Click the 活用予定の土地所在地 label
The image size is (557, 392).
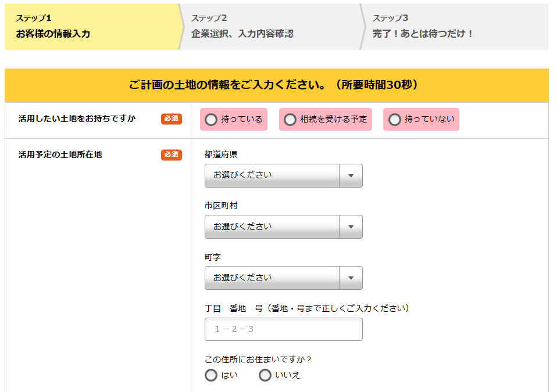tap(60, 154)
